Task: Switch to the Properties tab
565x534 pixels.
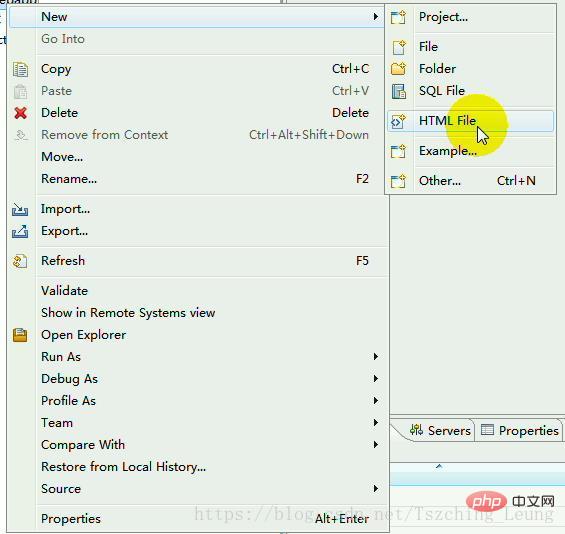Action: tap(520, 430)
